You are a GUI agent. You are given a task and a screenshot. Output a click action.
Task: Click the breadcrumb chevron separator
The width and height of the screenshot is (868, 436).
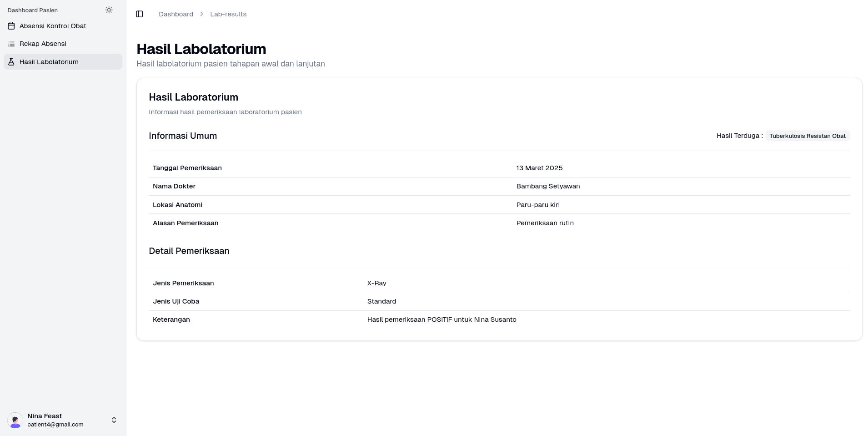tap(201, 14)
